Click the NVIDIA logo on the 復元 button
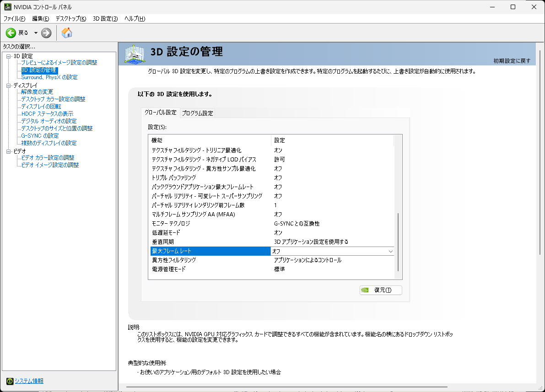Viewport: 545px width, 392px height. tap(365, 290)
